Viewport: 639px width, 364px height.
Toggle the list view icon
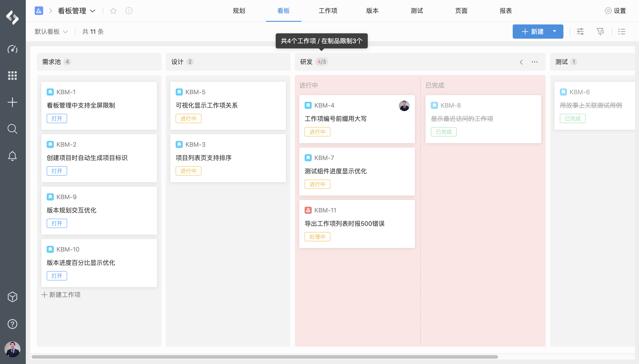tap(621, 32)
